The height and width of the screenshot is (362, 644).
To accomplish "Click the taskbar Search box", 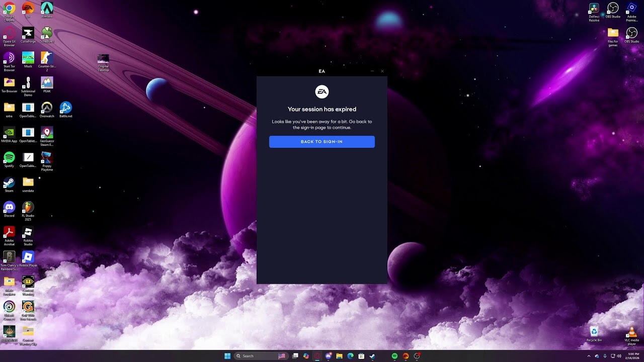I will 262,356.
